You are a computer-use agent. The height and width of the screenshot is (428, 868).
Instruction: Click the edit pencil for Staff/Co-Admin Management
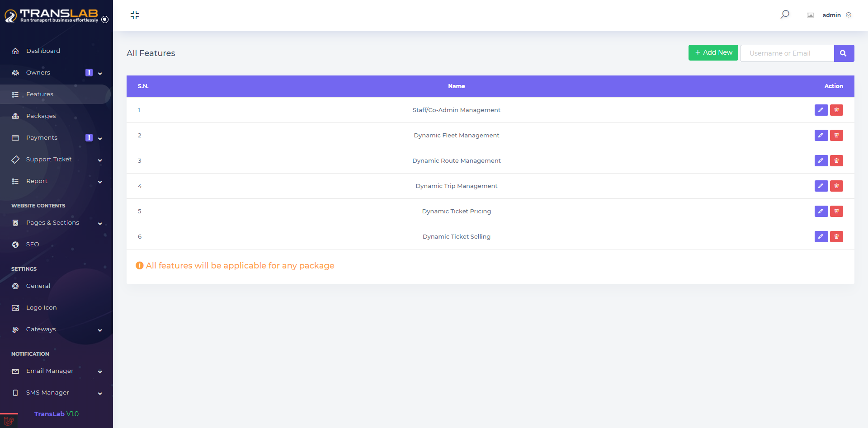[x=821, y=110]
